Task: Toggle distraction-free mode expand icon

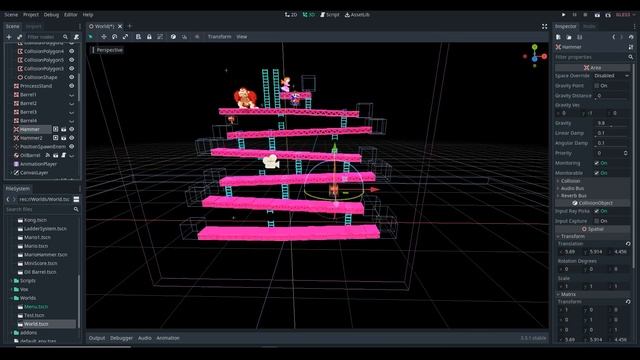Action: [544, 26]
